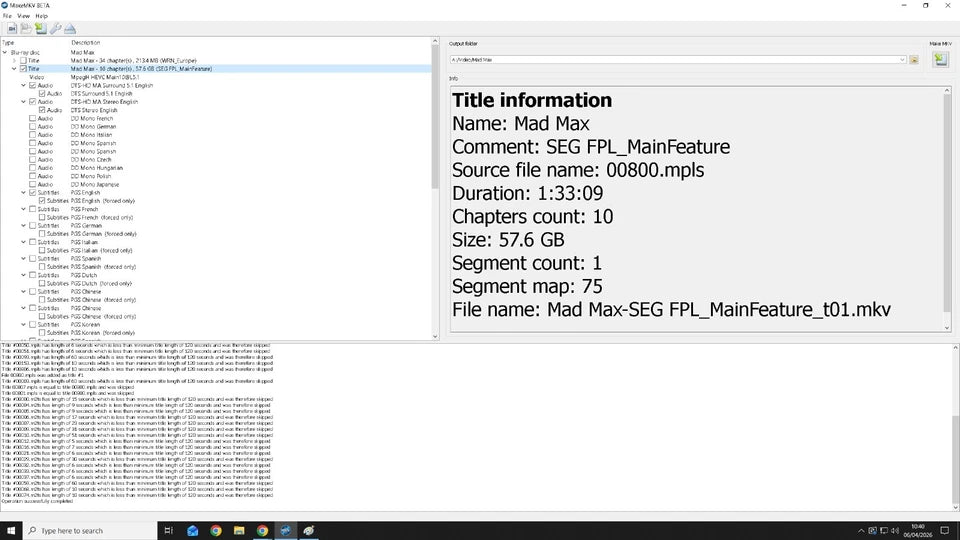
Task: Open the output folder dropdown arrow
Action: click(x=902, y=59)
